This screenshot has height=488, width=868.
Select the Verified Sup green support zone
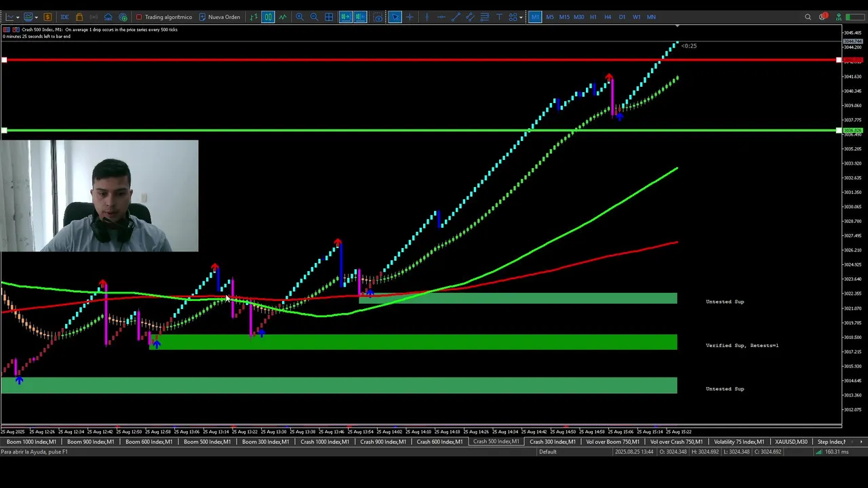point(413,342)
